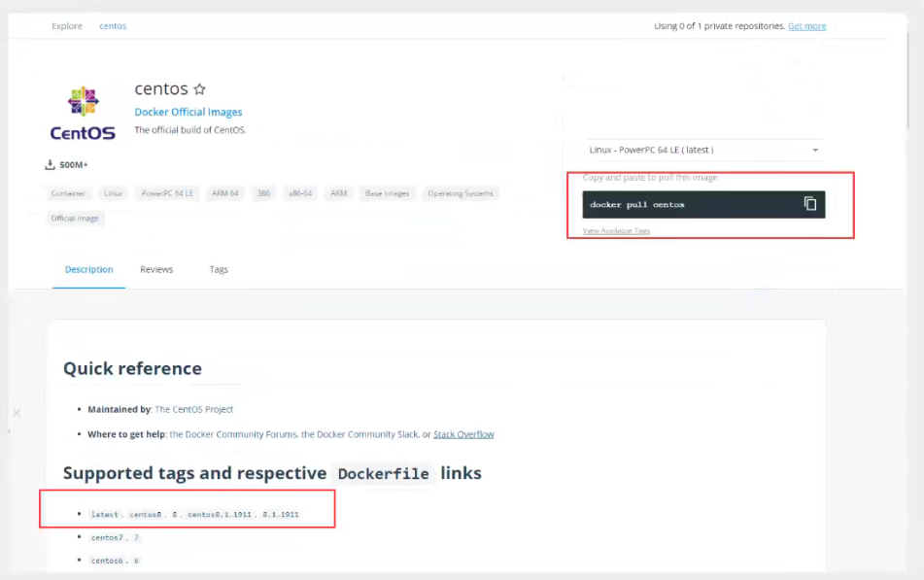Click the centos7 tag link

(x=107, y=537)
